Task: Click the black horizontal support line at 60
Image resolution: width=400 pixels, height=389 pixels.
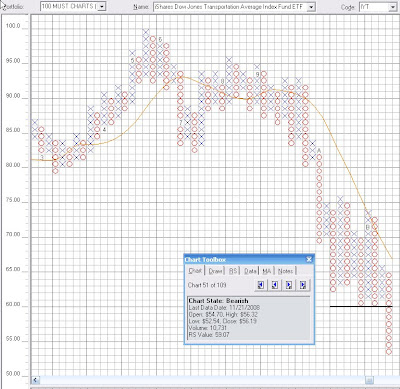Action: pos(361,306)
